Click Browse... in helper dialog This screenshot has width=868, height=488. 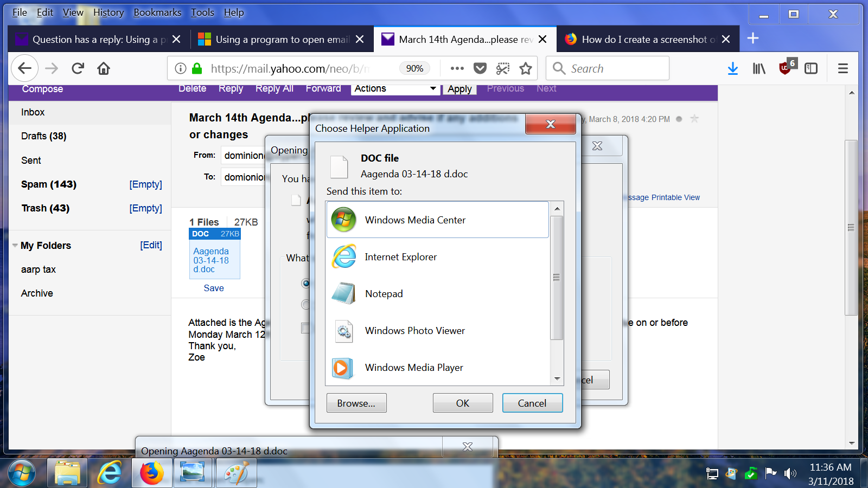(x=356, y=403)
